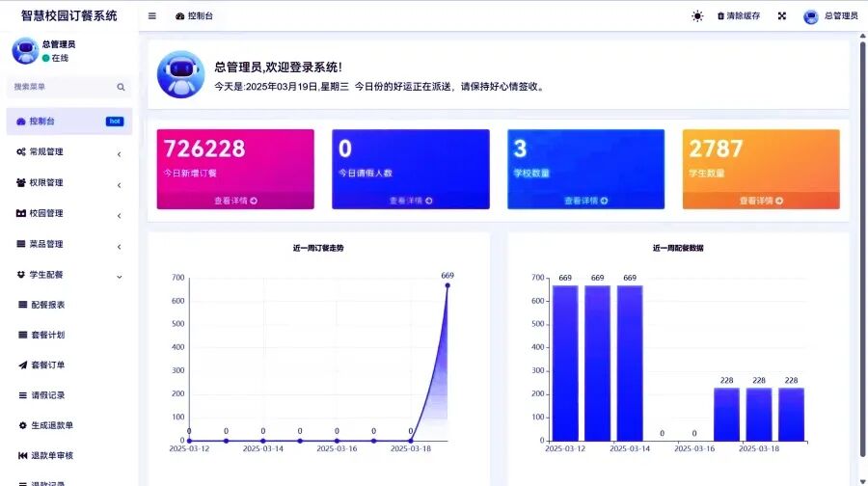Image resolution: width=868 pixels, height=486 pixels.
Task: Collapse the 学生配餐 menu chevron
Action: [119, 277]
